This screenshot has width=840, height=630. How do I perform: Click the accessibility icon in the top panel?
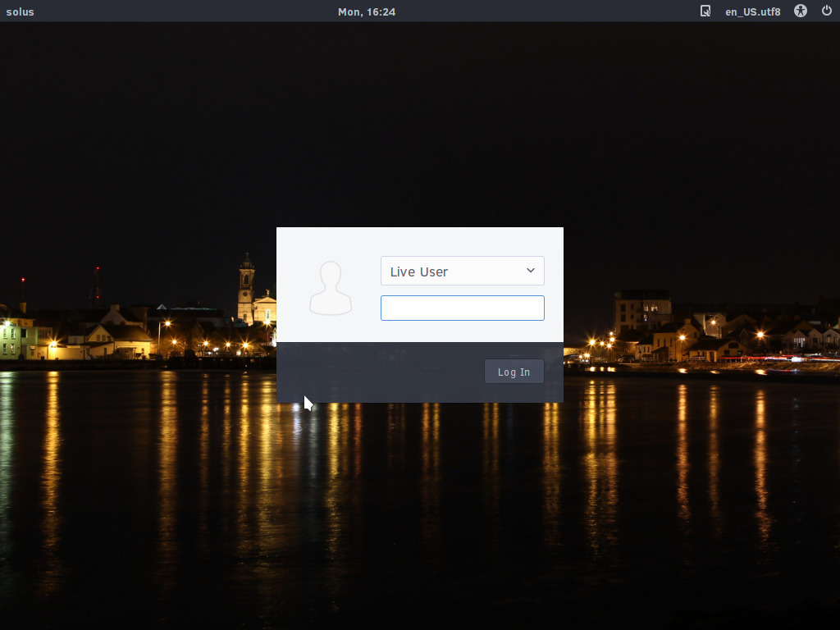coord(800,11)
